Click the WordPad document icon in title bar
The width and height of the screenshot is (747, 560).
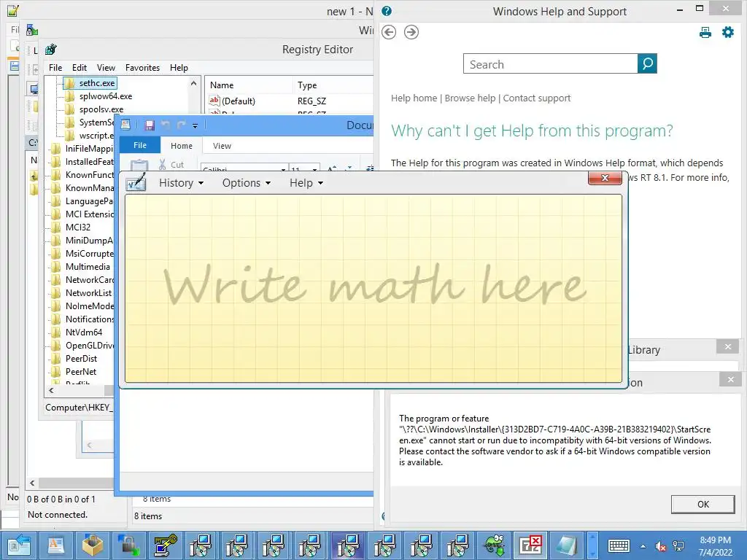click(125, 125)
